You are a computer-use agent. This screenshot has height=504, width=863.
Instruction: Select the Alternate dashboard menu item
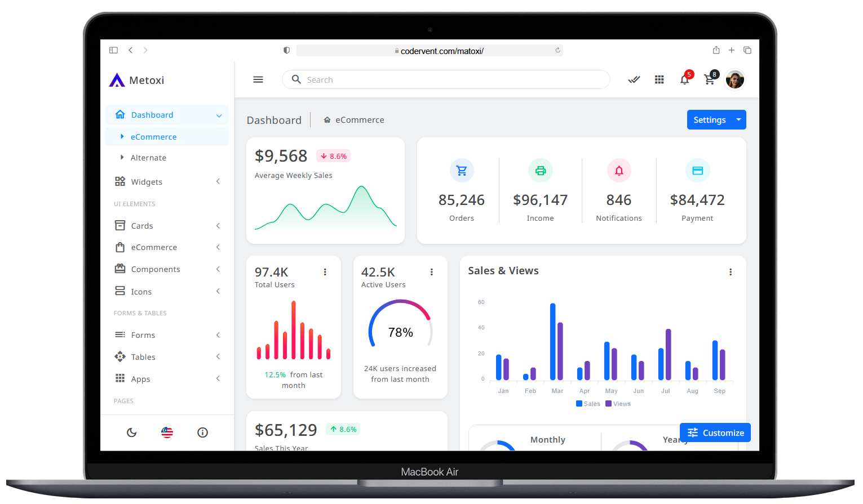click(x=148, y=158)
